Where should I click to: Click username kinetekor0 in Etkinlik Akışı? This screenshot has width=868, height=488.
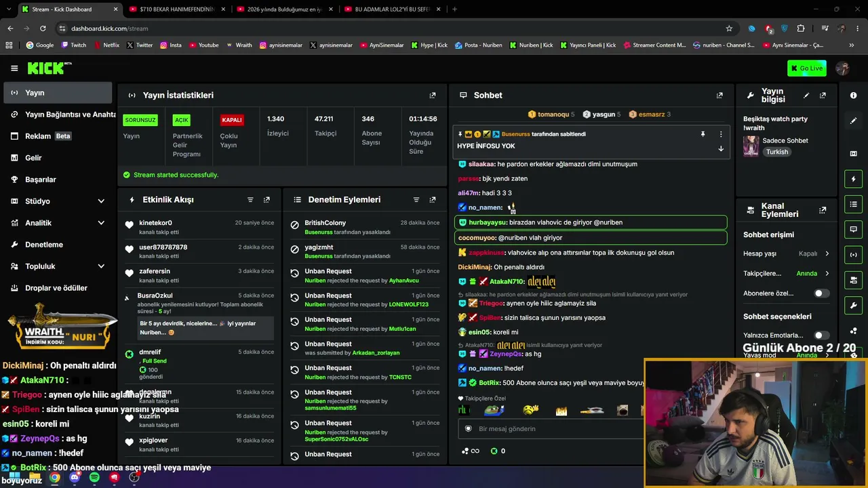point(155,223)
